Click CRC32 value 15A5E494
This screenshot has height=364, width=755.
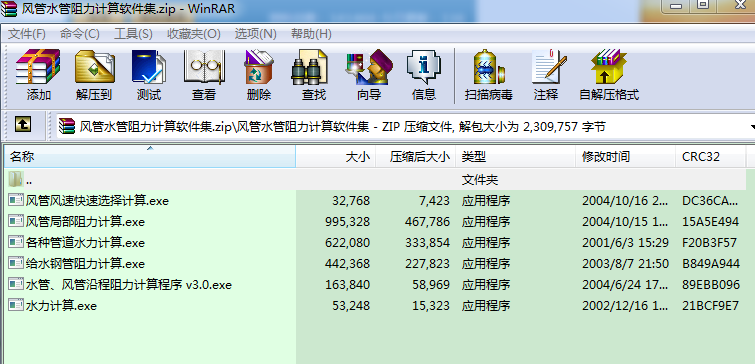tap(710, 221)
